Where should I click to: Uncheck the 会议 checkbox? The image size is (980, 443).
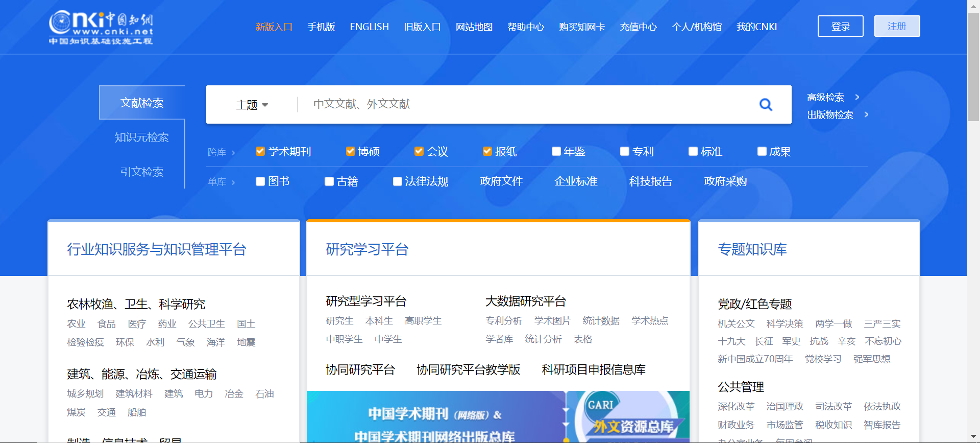[419, 151]
